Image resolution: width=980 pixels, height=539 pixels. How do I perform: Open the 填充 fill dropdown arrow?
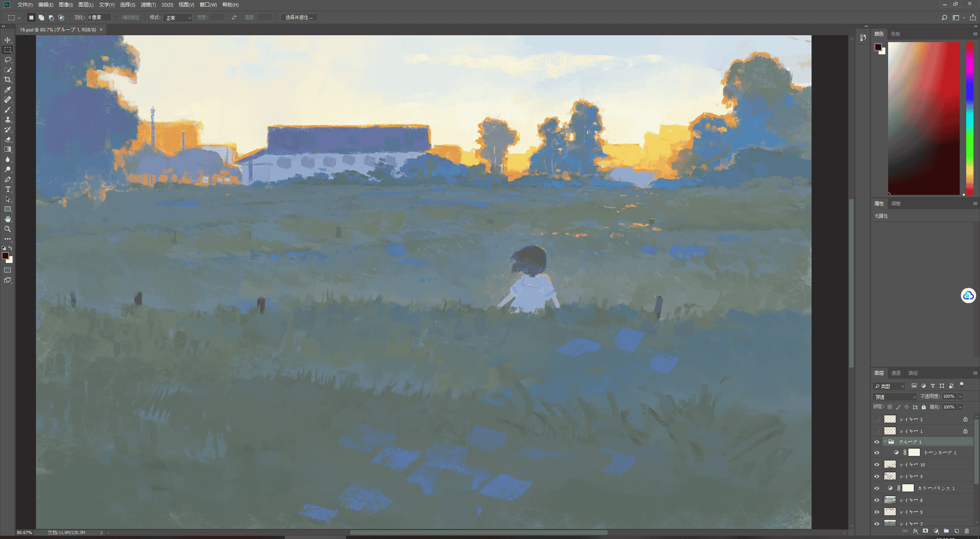pos(960,407)
